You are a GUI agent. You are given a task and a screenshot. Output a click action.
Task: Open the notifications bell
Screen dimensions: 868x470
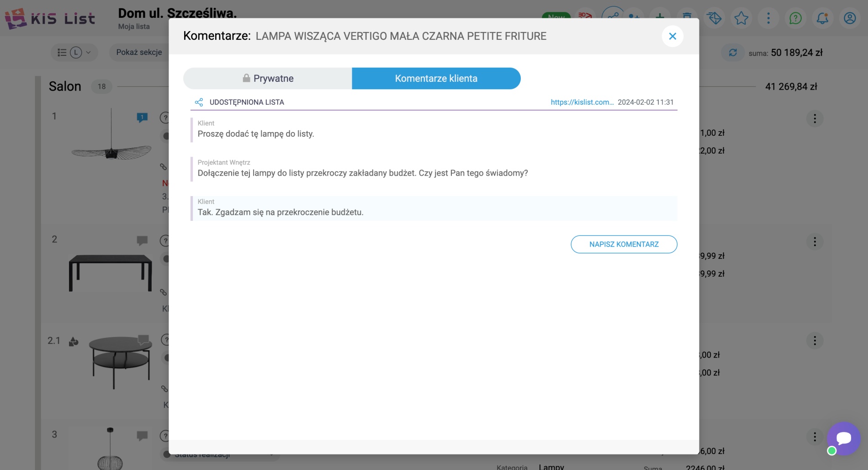[823, 18]
